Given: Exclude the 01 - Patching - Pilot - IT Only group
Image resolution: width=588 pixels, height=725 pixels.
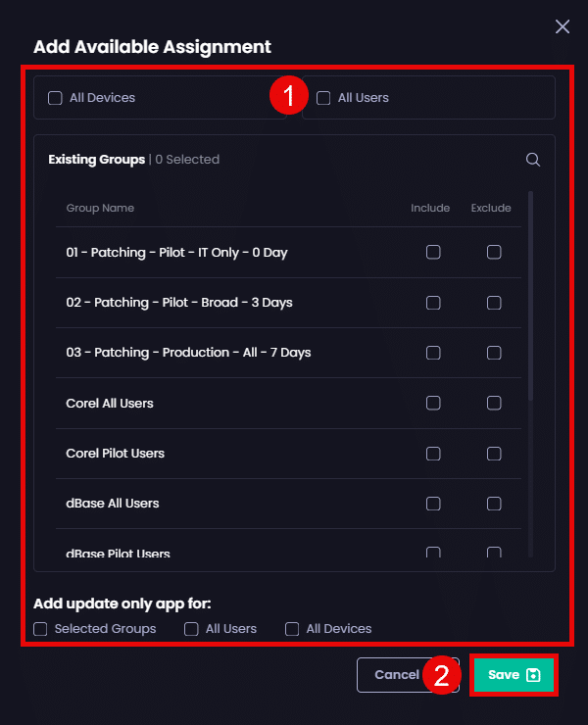Looking at the screenshot, I should [494, 252].
